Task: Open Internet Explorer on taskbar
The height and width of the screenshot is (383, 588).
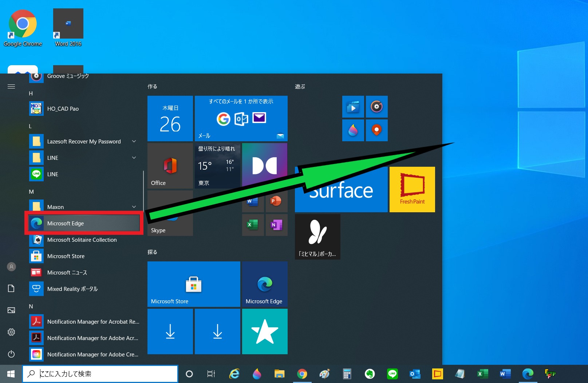Action: 234,374
